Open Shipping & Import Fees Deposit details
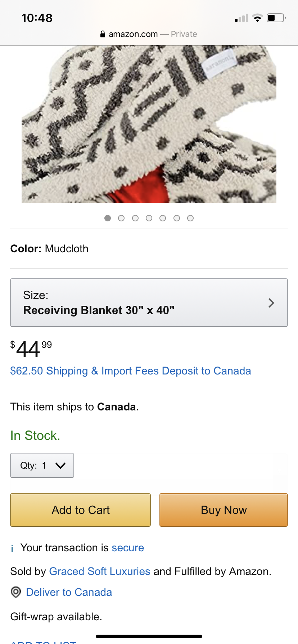 pos(131,371)
